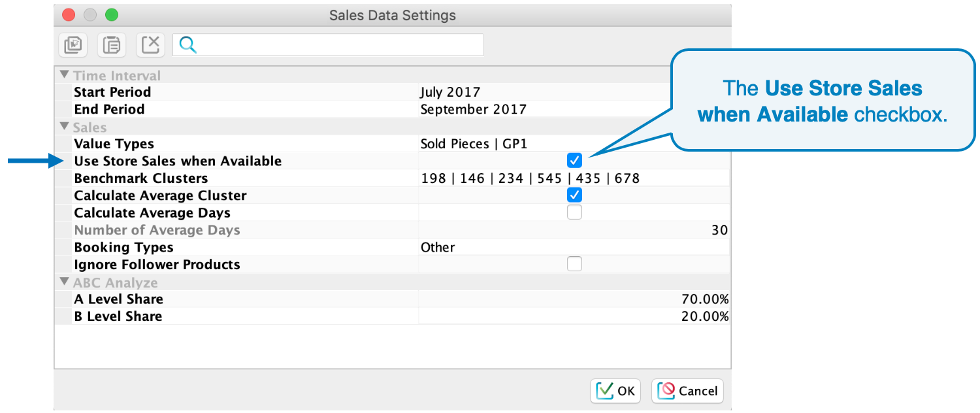Click OK to confirm settings
Image resolution: width=980 pixels, height=413 pixels.
click(615, 391)
